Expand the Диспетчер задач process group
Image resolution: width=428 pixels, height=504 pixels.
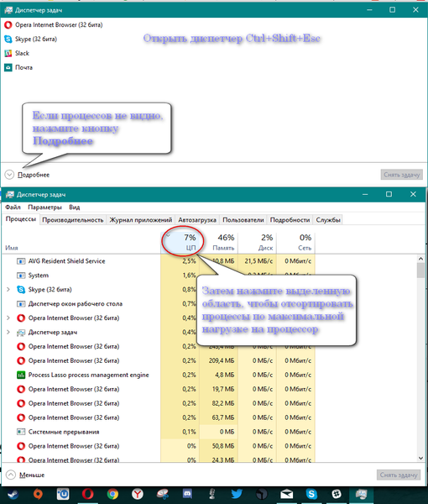point(8,332)
